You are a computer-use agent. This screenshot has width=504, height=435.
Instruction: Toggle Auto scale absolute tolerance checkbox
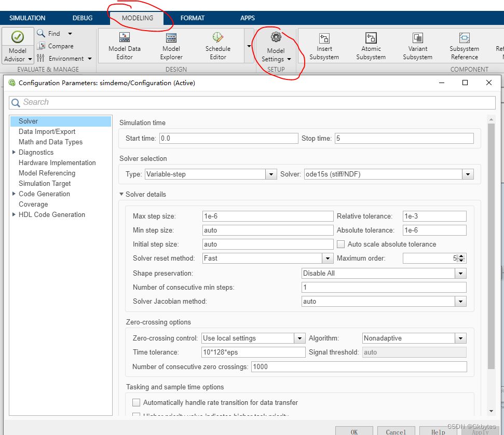[x=340, y=244]
